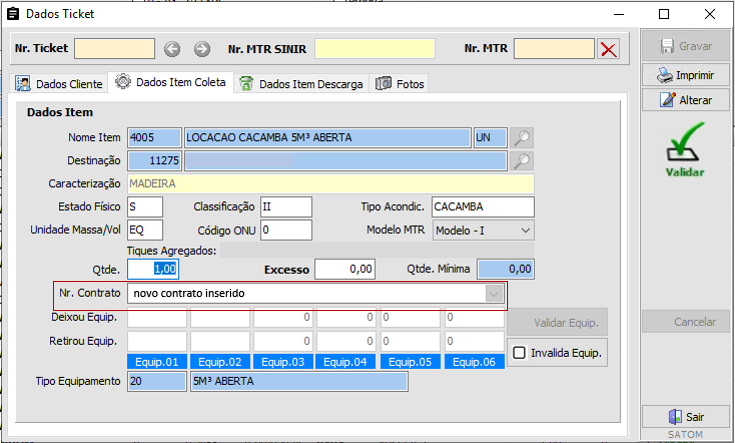Click the Qtde. quantity input field
This screenshot has width=735, height=443.
tap(155, 268)
